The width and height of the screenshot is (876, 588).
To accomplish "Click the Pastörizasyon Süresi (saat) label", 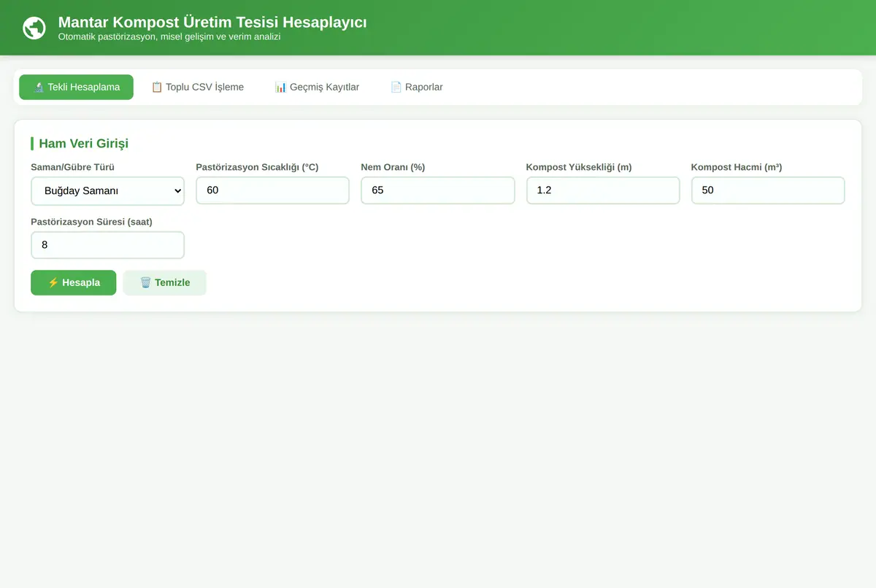I will (x=91, y=222).
